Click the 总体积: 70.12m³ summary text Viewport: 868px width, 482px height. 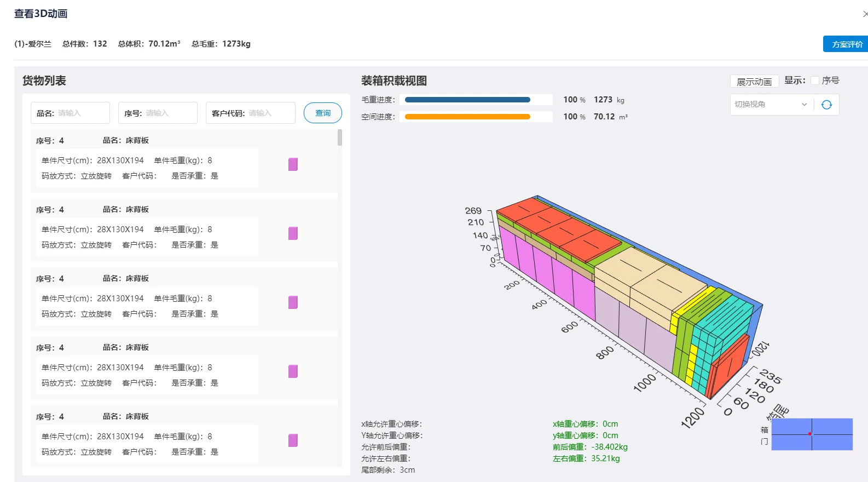149,44
